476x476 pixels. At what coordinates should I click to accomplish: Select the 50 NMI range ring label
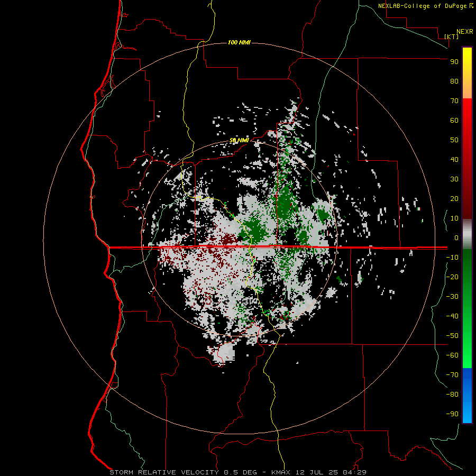(239, 140)
